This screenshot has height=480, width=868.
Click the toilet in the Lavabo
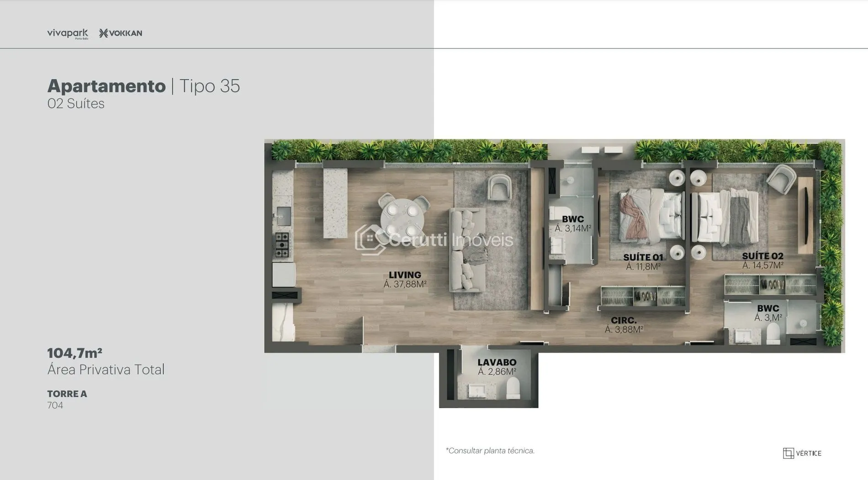513,388
